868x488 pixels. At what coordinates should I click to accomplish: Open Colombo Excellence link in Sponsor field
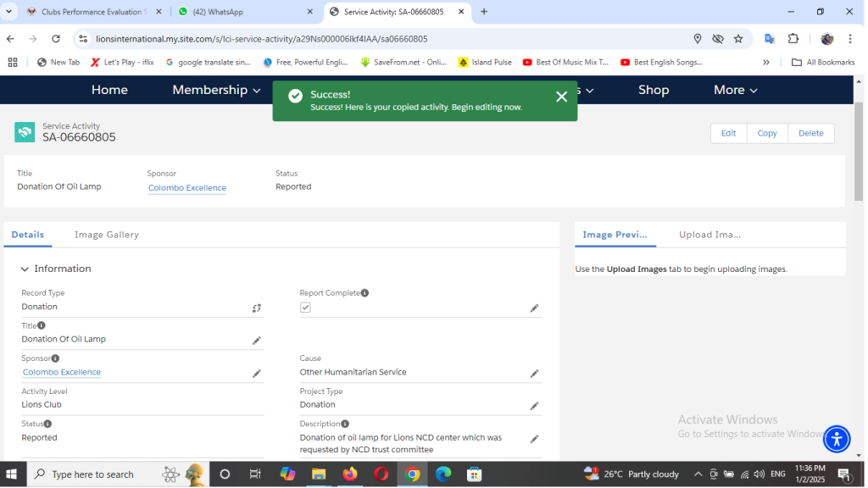[x=62, y=373]
